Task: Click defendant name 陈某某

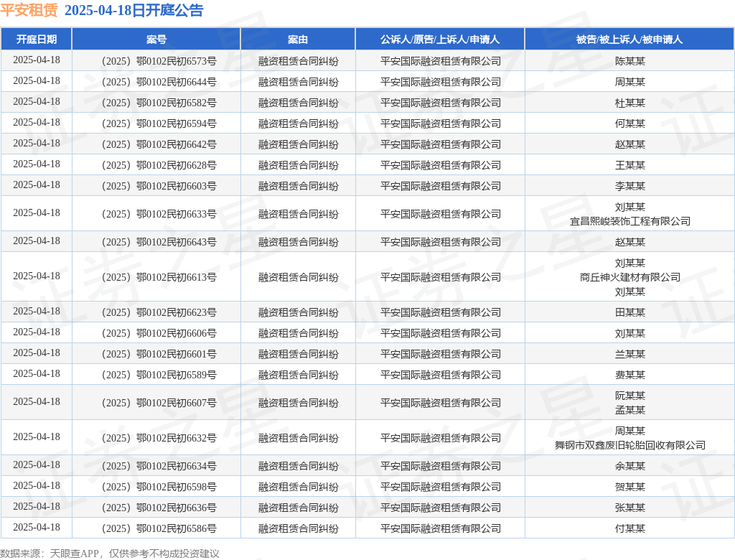Action: click(630, 61)
